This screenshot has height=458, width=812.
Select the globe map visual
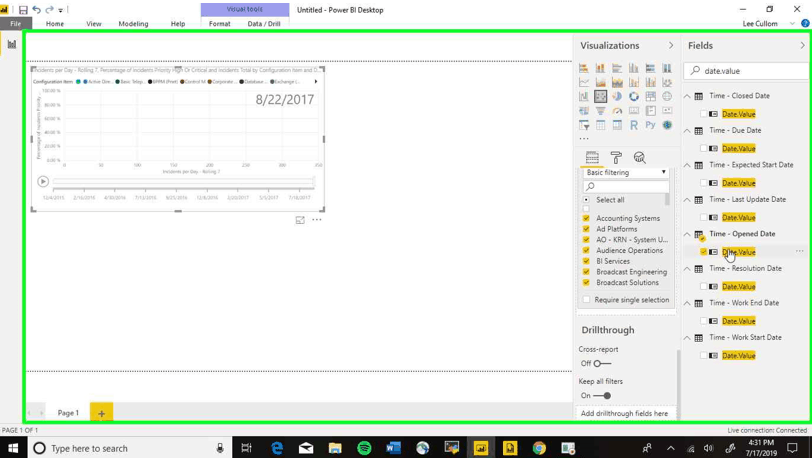(667, 96)
